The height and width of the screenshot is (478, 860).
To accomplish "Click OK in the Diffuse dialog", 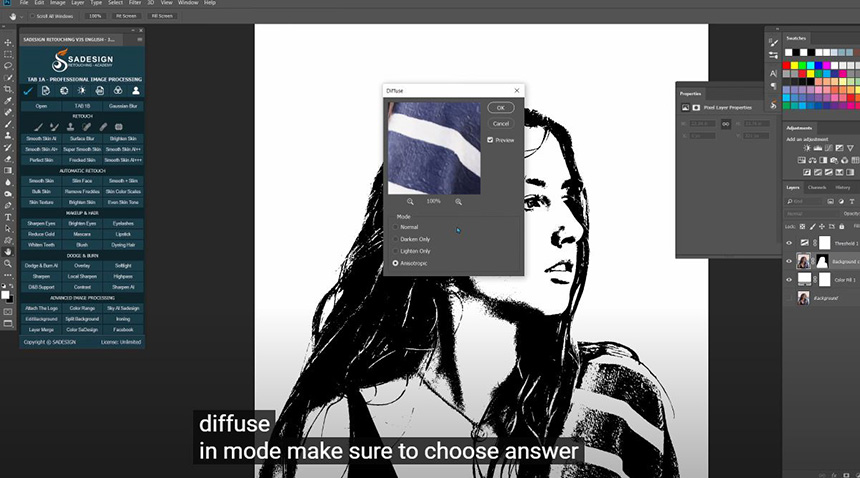I will (501, 108).
